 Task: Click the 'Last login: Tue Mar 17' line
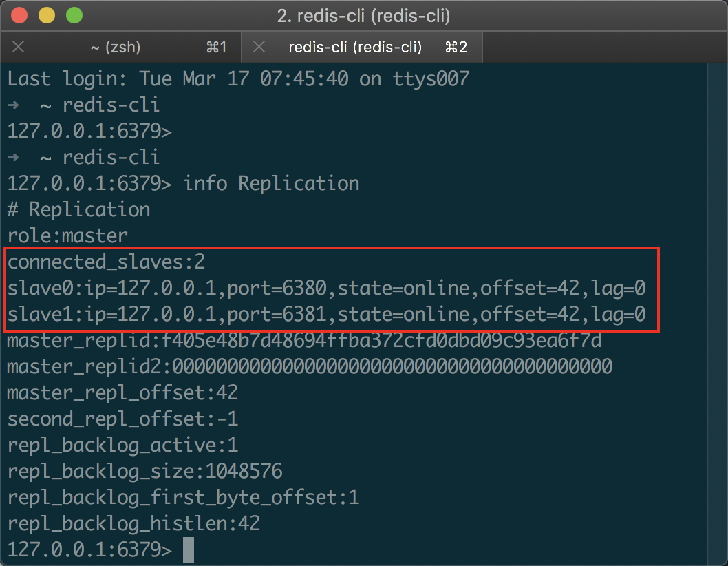238,78
